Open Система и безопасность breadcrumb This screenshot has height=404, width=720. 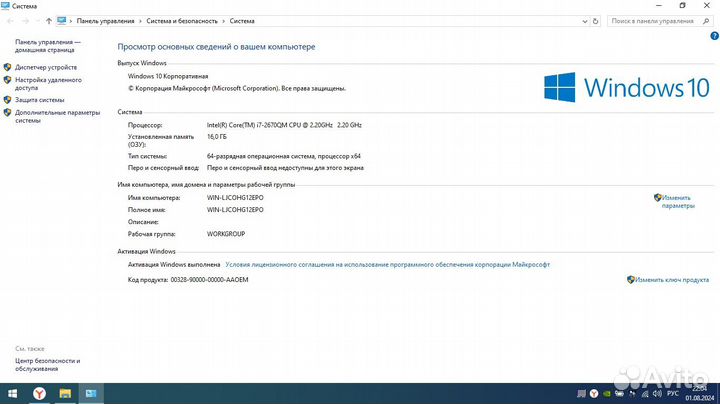tap(182, 21)
